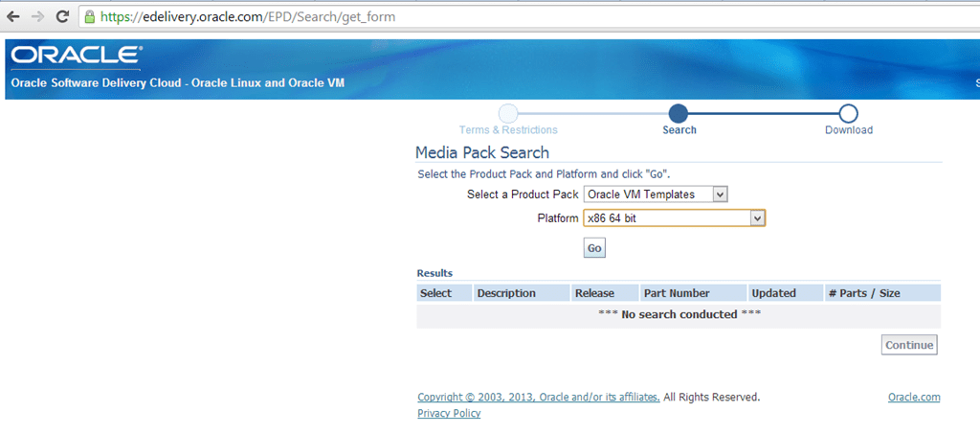980x434 pixels.
Task: Open the Terms & Restrictions step label
Action: pyautogui.click(x=508, y=130)
